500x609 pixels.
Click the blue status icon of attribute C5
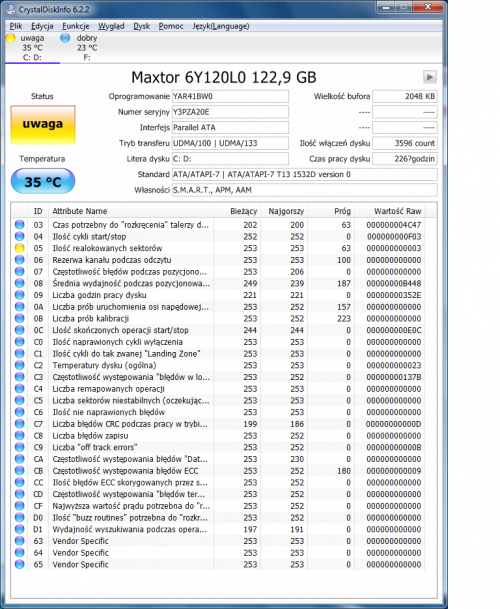click(19, 400)
